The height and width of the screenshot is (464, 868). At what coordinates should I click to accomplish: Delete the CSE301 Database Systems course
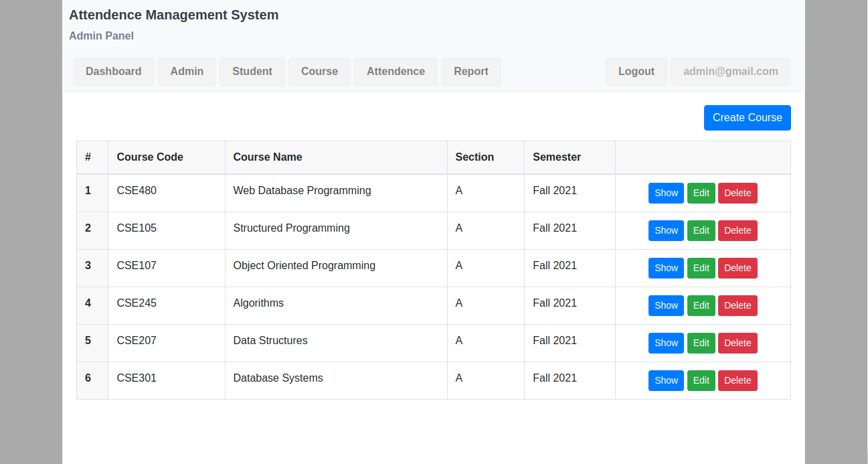[x=737, y=380]
